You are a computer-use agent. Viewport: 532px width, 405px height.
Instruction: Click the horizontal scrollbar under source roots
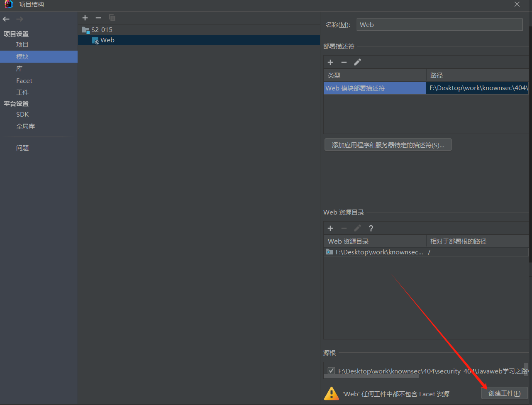[371, 376]
